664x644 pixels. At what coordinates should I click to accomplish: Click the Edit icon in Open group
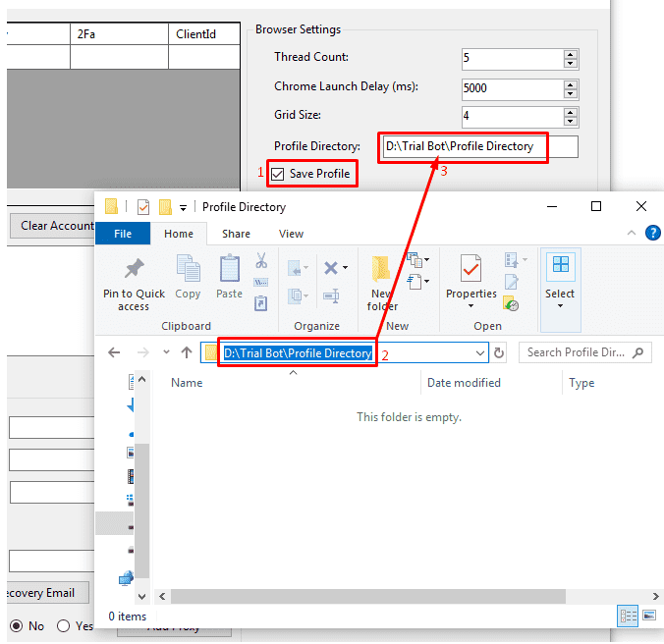click(511, 282)
